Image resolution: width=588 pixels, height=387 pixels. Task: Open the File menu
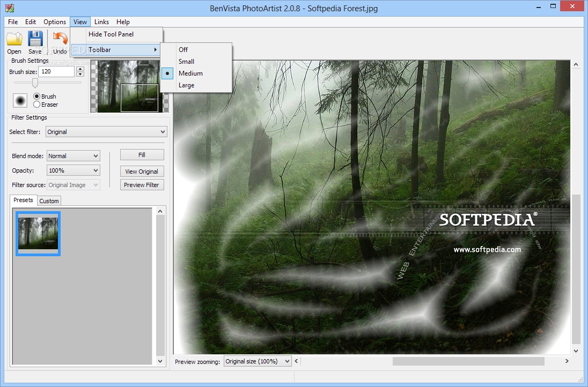[13, 22]
